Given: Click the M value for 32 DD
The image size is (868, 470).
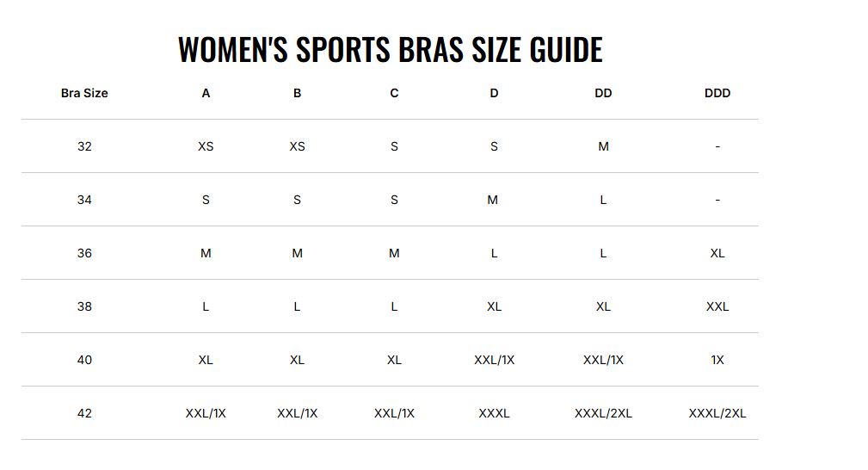Looking at the screenshot, I should tap(603, 146).
